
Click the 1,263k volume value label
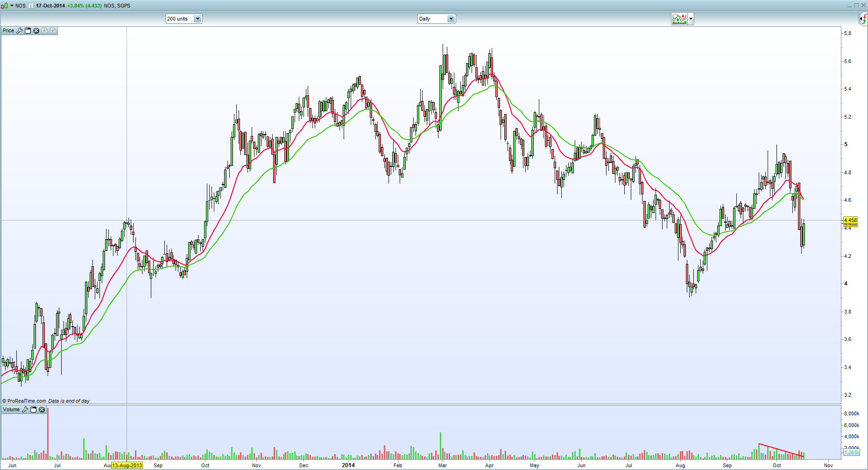click(852, 452)
